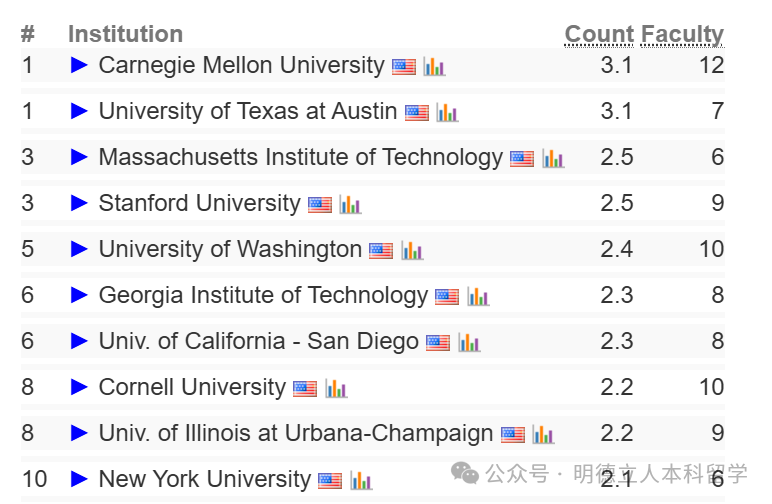Open chart icon for Carnegie Mellon University

tap(434, 66)
